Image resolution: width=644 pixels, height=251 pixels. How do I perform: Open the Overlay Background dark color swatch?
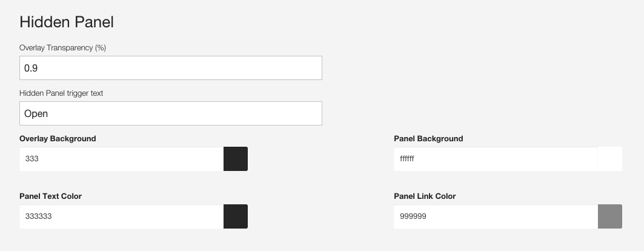tap(236, 159)
